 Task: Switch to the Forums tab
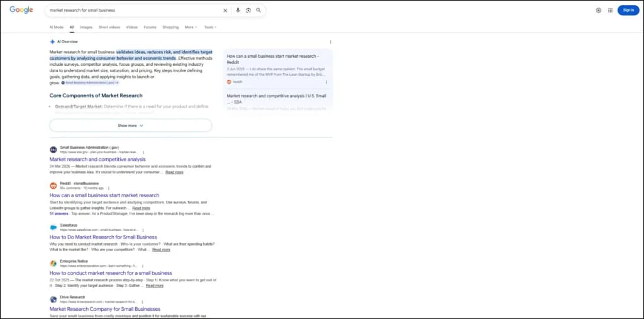[150, 27]
